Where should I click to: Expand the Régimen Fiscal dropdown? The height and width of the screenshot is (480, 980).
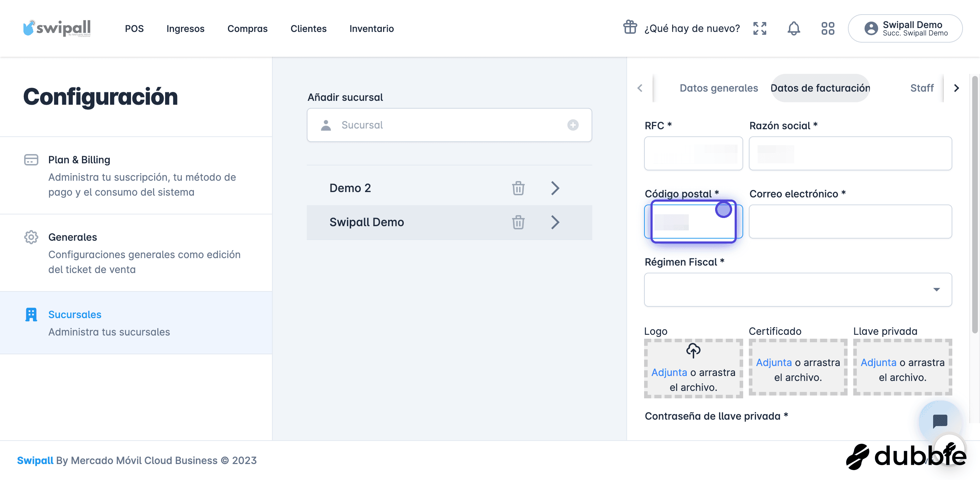pos(798,289)
